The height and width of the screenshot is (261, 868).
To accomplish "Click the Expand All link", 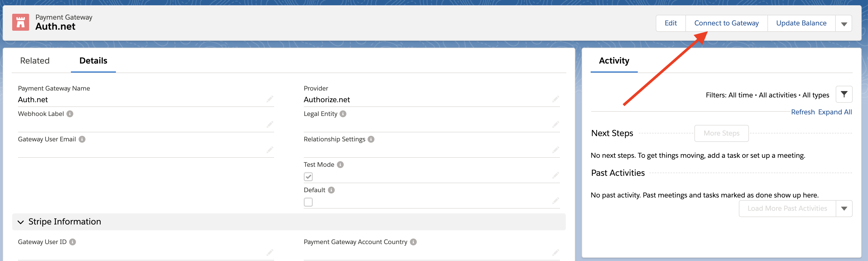I will (835, 112).
